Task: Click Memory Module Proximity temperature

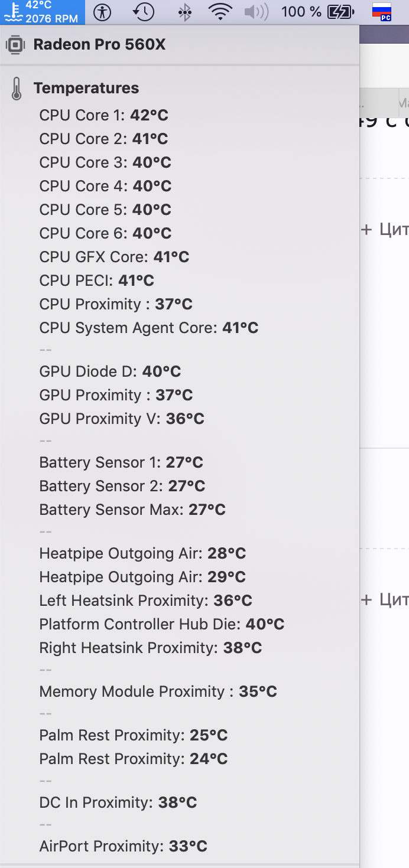Action: tap(158, 691)
